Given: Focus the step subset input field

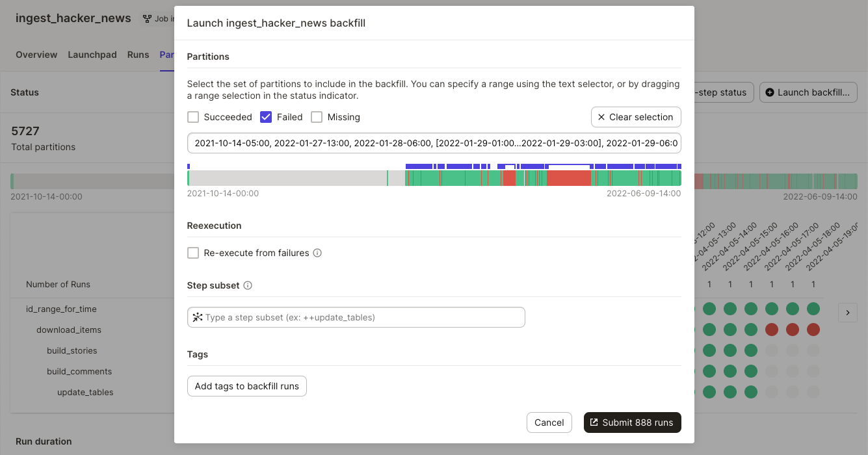Looking at the screenshot, I should pyautogui.click(x=356, y=317).
